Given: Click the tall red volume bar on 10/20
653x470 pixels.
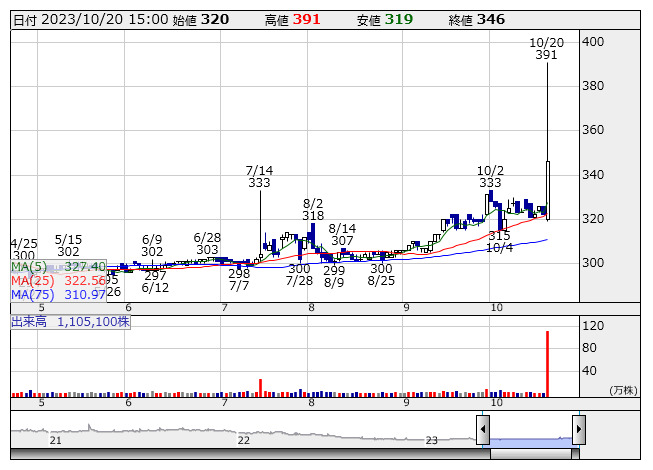Looking at the screenshot, I should (547, 364).
